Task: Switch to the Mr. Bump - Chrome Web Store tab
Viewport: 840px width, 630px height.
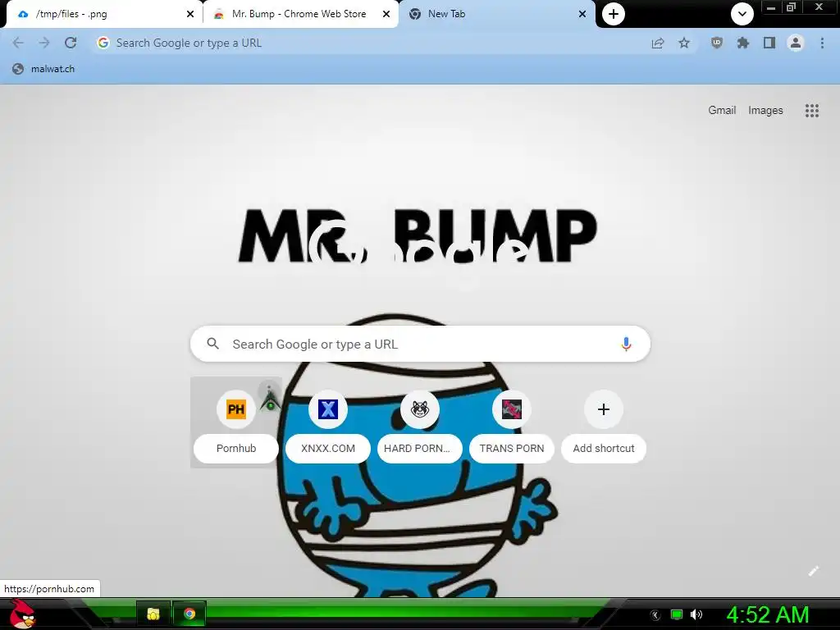Action: coord(300,14)
